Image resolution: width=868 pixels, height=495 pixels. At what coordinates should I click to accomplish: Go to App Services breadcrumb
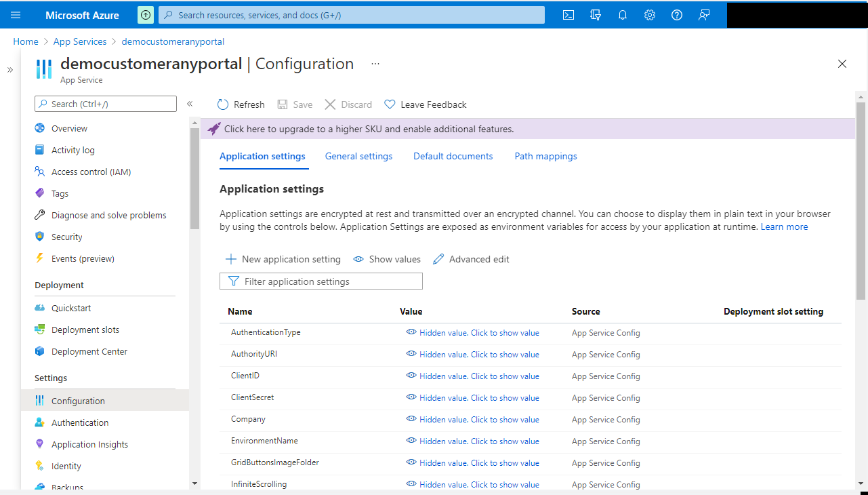[x=80, y=41]
